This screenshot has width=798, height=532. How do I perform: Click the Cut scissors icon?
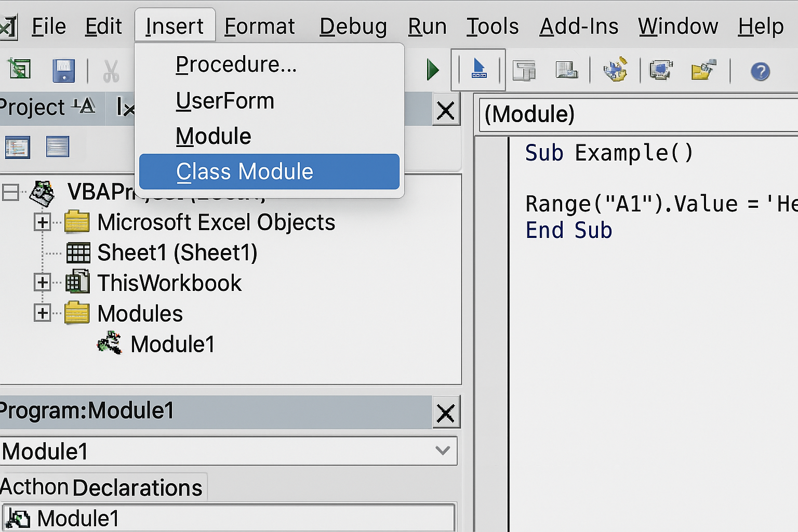[111, 71]
